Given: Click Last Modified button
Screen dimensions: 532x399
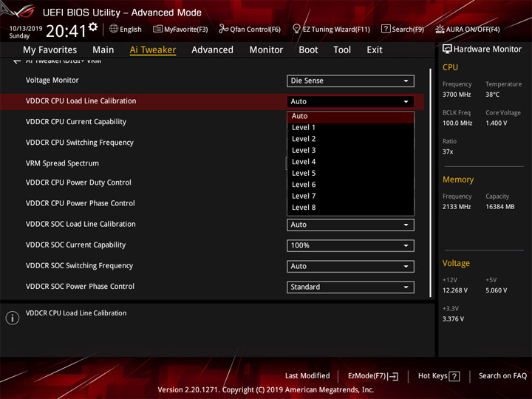Looking at the screenshot, I should coord(307,375).
